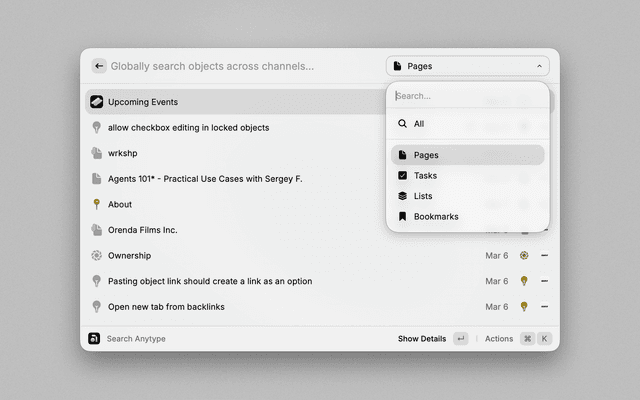Click the wrkshp page icon
Screen dimensions: 640x400
(x=96, y=153)
